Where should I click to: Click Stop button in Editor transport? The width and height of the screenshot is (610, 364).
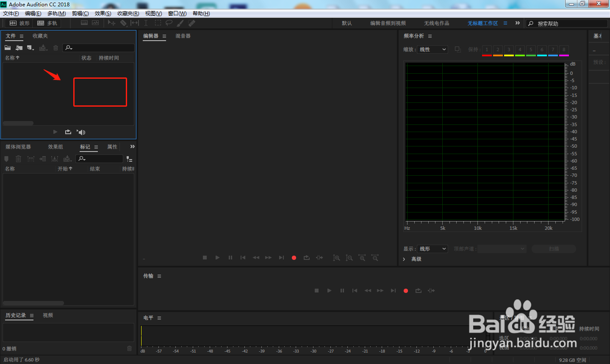(205, 257)
